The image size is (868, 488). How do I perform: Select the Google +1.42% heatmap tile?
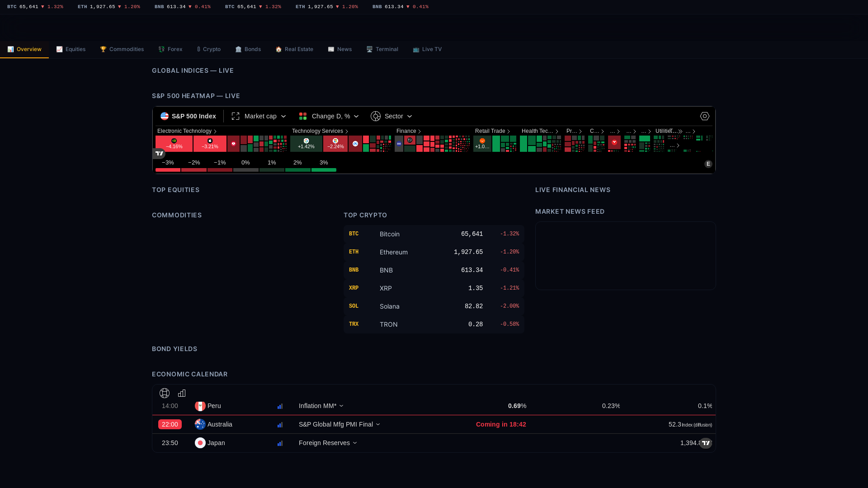pyautogui.click(x=306, y=144)
